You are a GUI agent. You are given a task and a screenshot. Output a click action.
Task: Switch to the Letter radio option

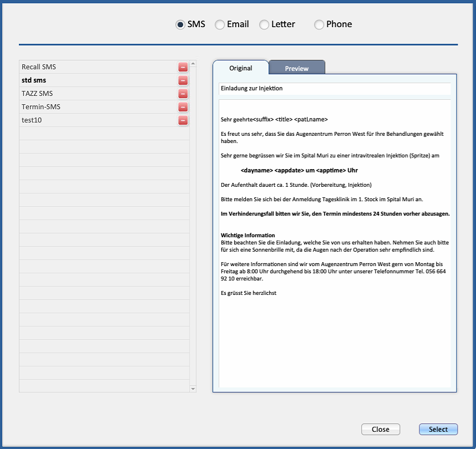(264, 24)
